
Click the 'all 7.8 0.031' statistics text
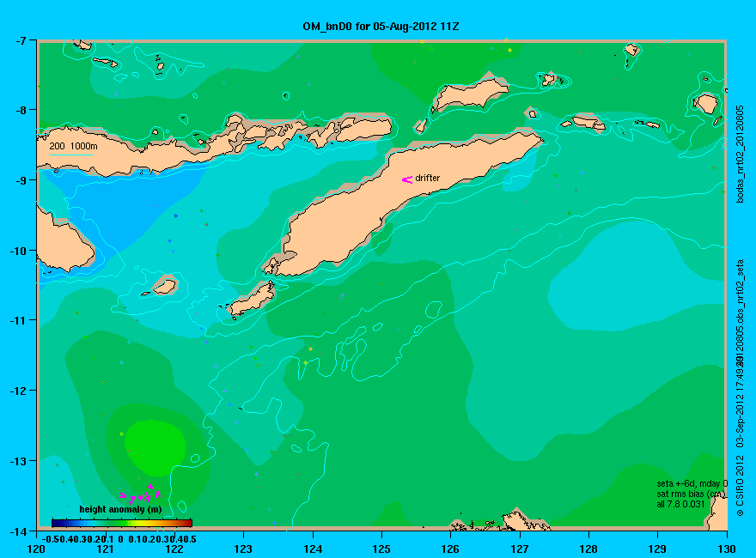point(680,504)
